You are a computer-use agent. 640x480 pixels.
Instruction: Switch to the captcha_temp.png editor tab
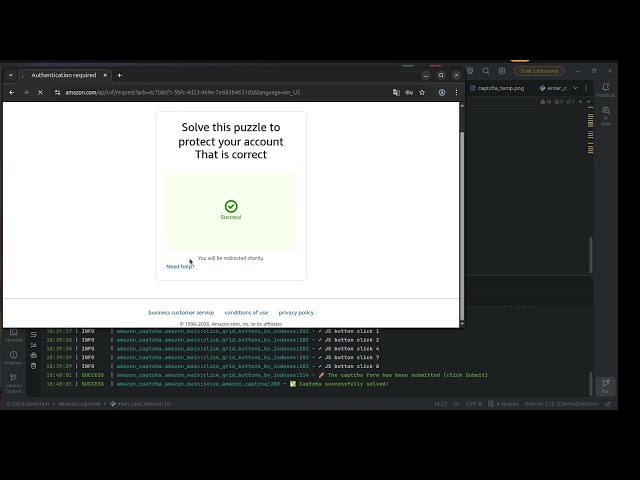497,88
